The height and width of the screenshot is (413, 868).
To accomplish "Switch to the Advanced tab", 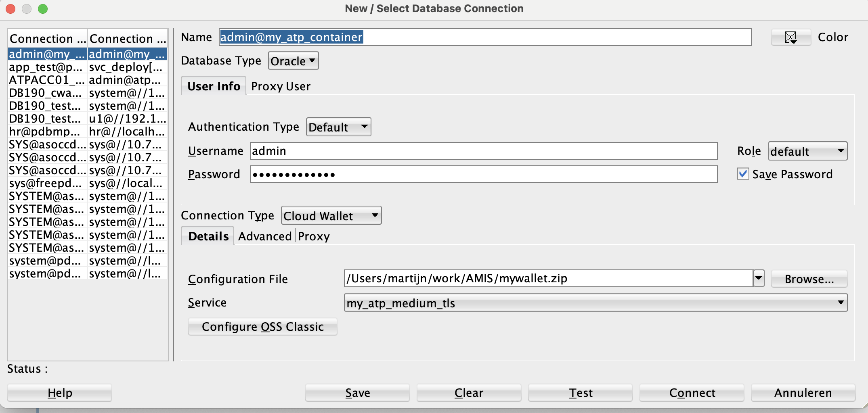I will click(x=264, y=236).
